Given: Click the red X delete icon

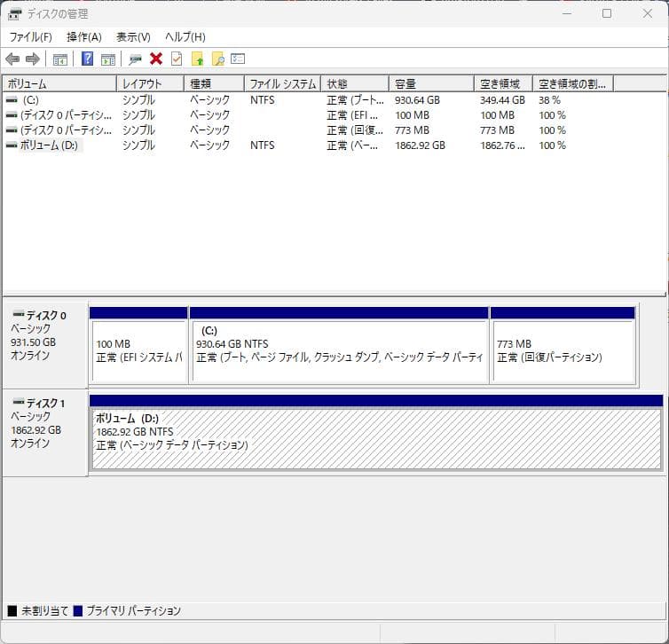Looking at the screenshot, I should pos(156,59).
